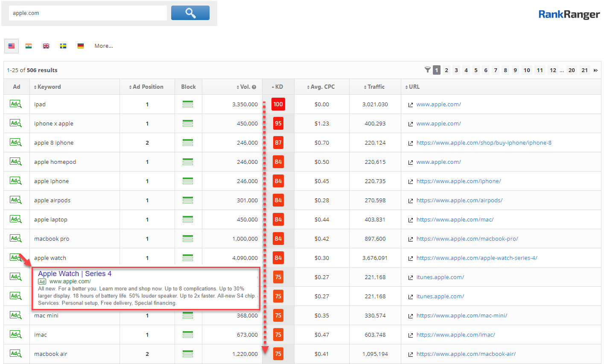Viewport: 604px width, 364px height.
Task: Expand More... country options
Action: [104, 46]
